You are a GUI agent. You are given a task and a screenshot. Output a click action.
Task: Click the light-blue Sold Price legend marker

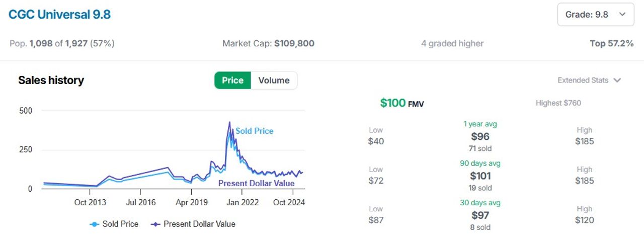[x=94, y=224]
